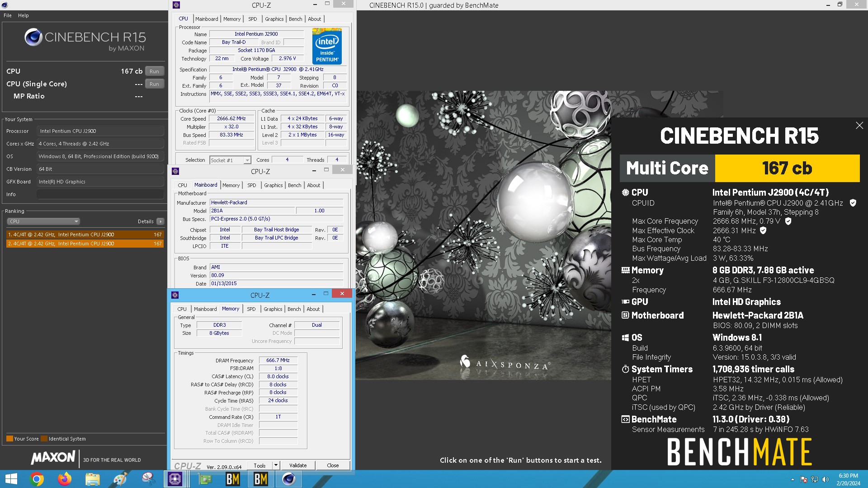Click the Processor field Intel Pentium CPU J2900

pos(100,131)
